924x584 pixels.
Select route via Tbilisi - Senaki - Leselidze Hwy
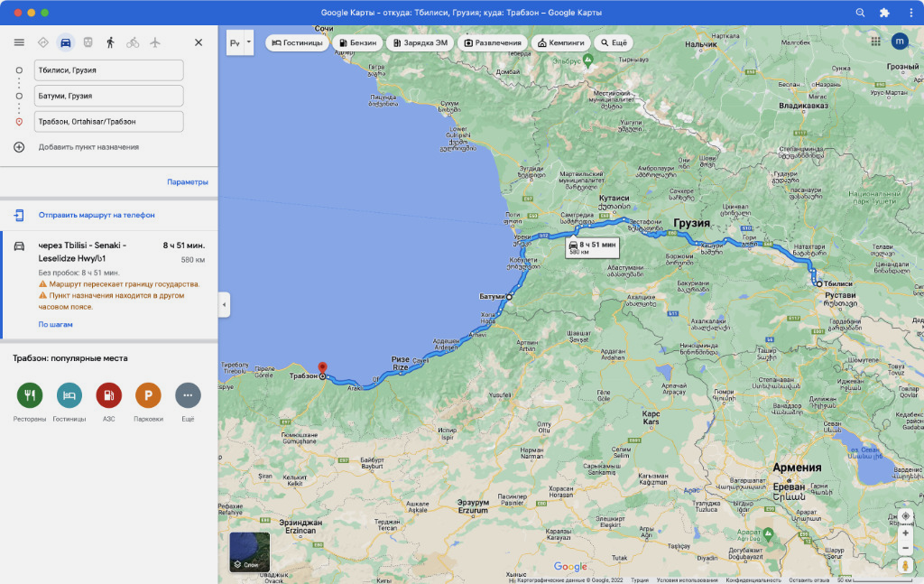[x=109, y=284]
